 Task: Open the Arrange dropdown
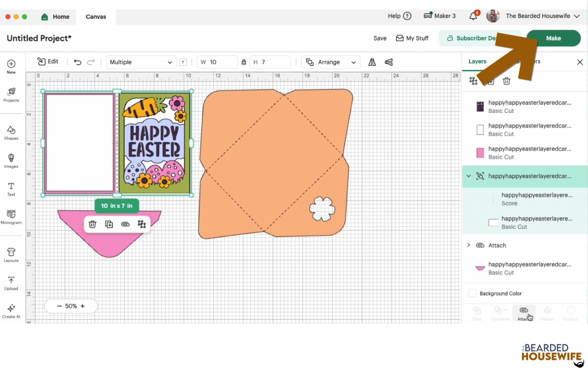tap(331, 62)
